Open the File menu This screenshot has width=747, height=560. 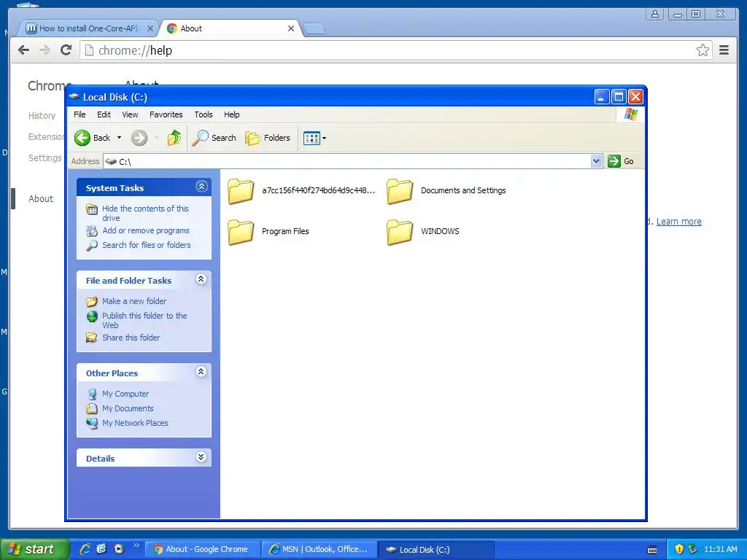80,114
